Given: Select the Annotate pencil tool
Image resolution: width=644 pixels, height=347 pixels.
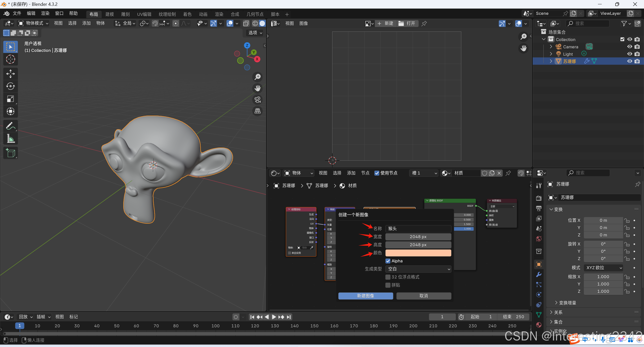Looking at the screenshot, I should click(10, 126).
